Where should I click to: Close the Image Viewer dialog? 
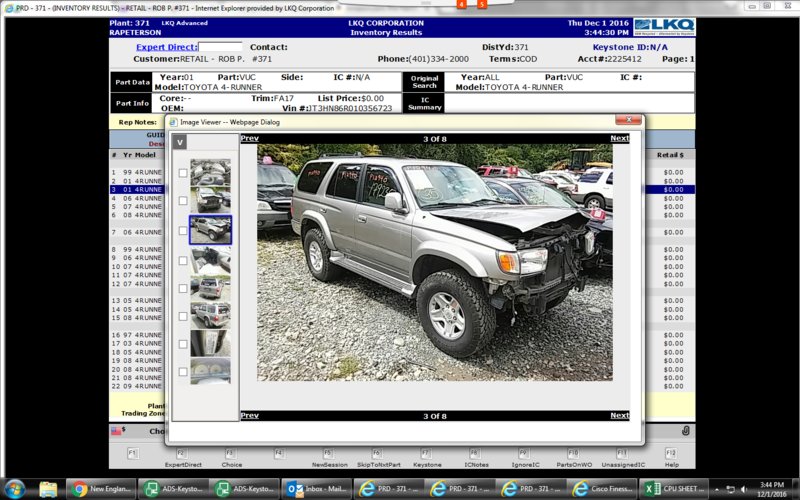point(628,119)
